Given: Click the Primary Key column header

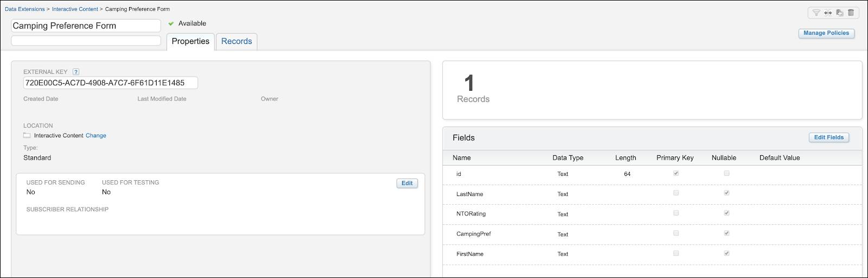Looking at the screenshot, I should pyautogui.click(x=675, y=158).
